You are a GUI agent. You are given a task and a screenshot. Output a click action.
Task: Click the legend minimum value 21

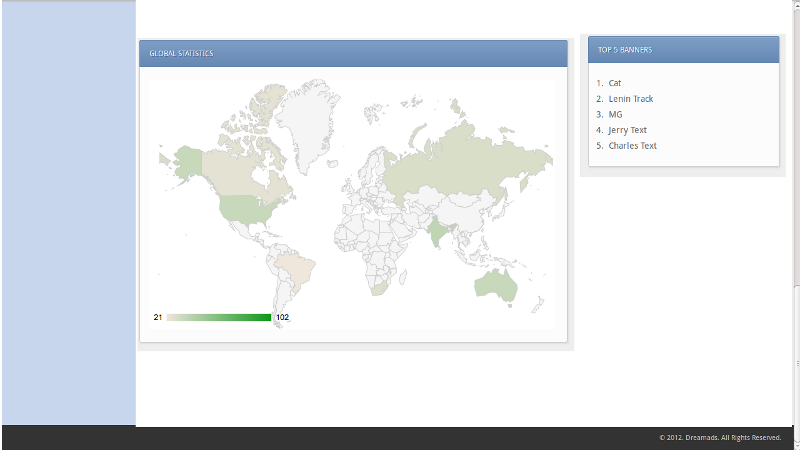[x=158, y=317]
